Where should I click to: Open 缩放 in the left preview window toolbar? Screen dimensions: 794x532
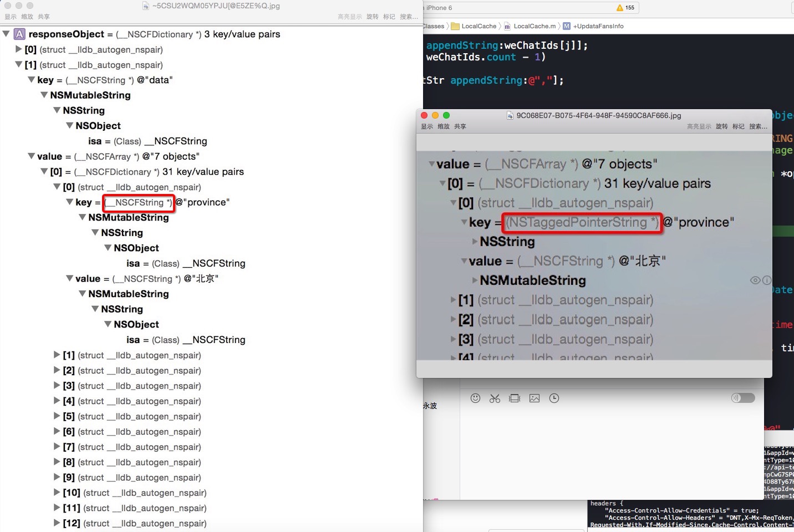coord(27,17)
